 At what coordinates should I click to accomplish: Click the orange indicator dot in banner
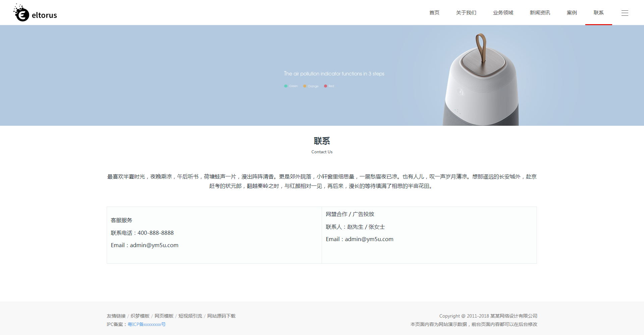pyautogui.click(x=305, y=86)
